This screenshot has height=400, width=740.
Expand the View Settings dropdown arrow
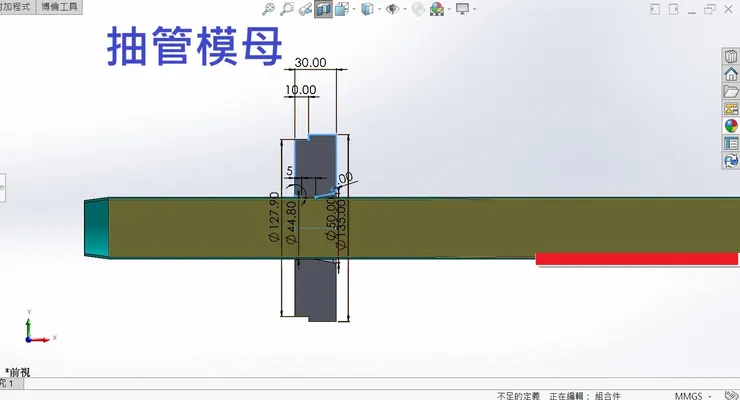(474, 9)
